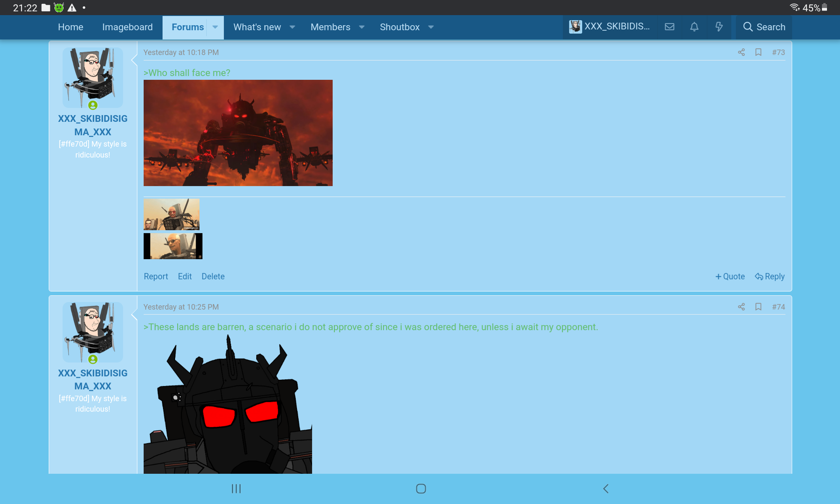840x504 pixels.
Task: Bookmark post #73
Action: pos(759,52)
